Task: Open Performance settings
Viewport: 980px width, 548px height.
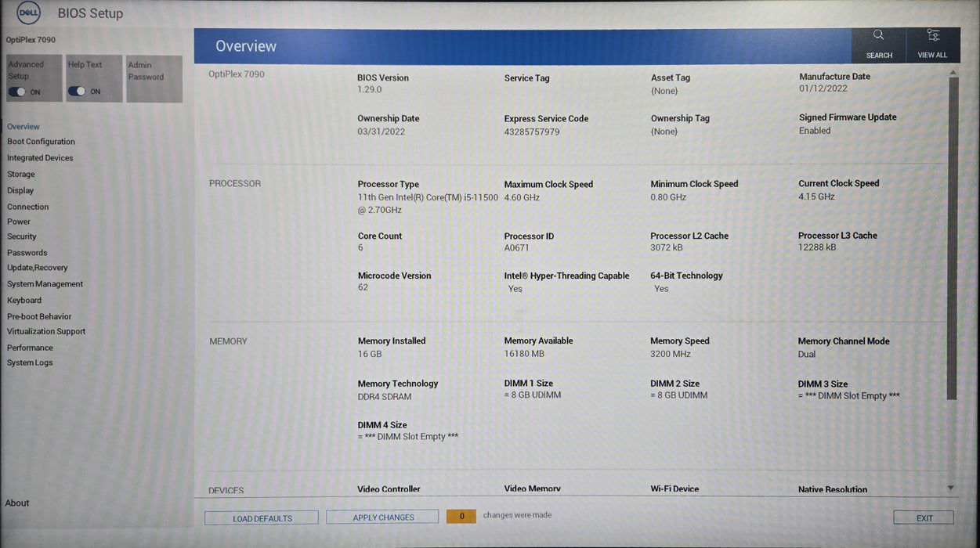Action: [x=31, y=348]
